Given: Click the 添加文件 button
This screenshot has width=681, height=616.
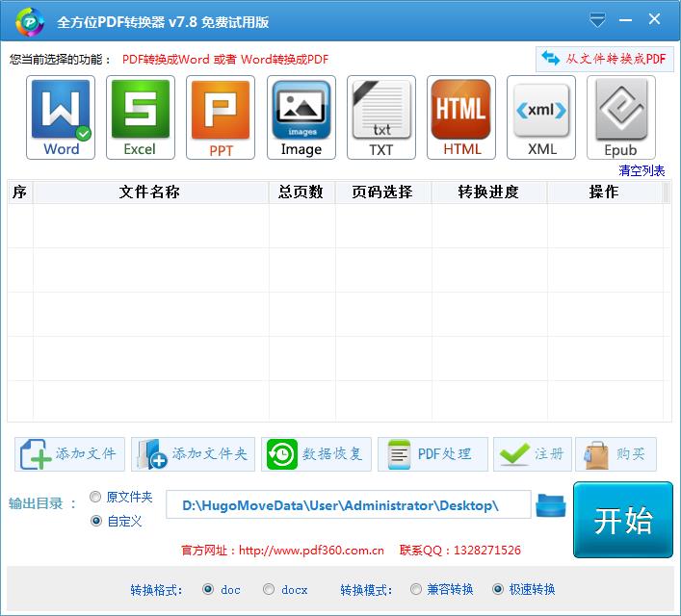Looking at the screenshot, I should pyautogui.click(x=69, y=454).
